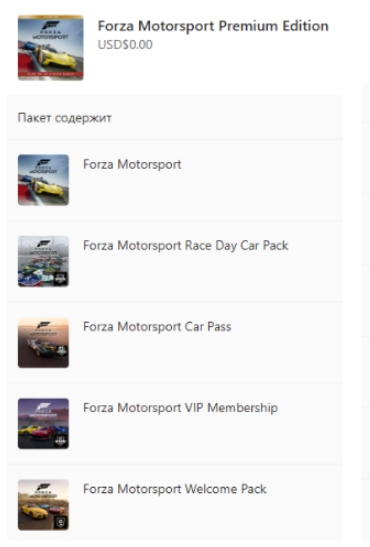Open the Race Day Car Pack thumbnail
370x547 pixels.
43,261
